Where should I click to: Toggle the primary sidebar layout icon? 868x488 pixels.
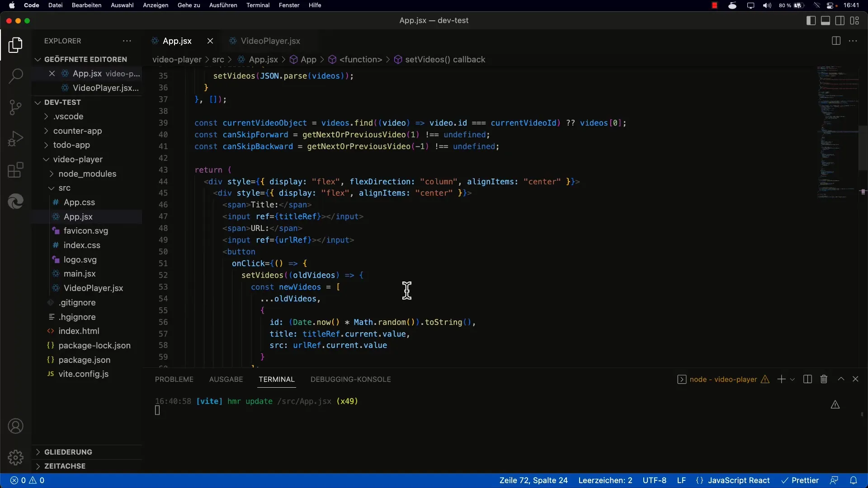(x=811, y=20)
